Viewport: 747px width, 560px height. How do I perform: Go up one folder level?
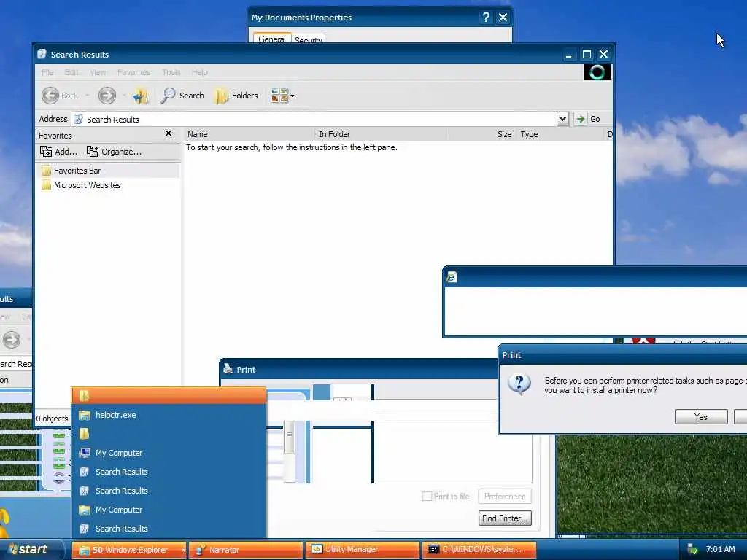click(141, 96)
